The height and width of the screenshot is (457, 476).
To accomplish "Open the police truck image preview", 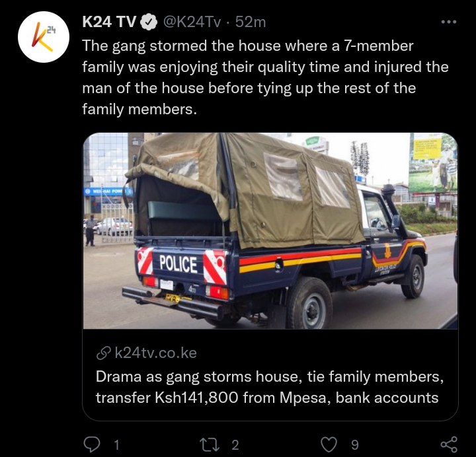I will 270,230.
